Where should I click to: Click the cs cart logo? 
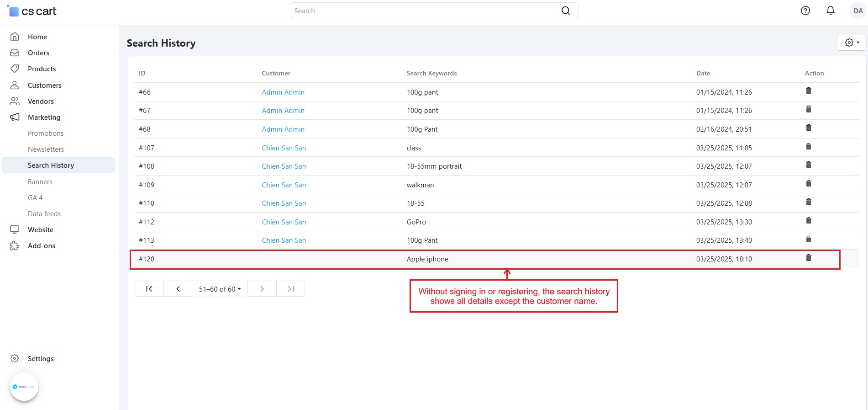pyautogui.click(x=32, y=11)
